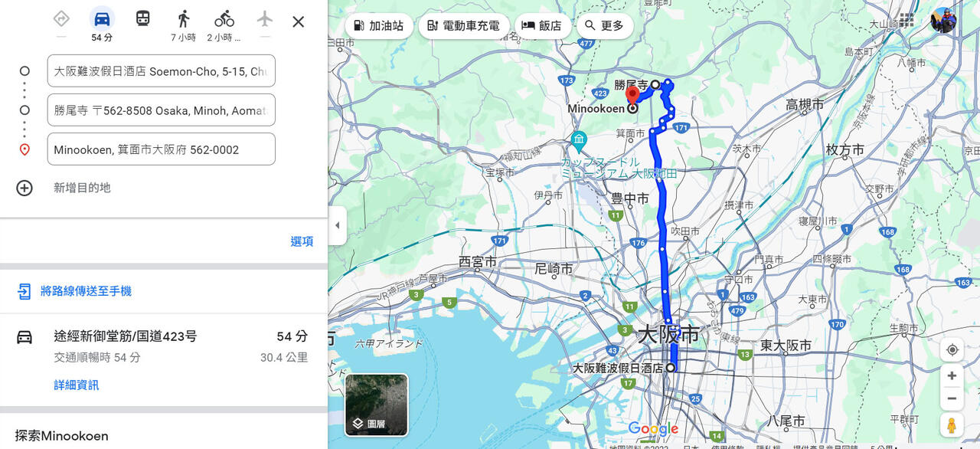The image size is (980, 449).
Task: Select the cycling travel mode
Action: [224, 19]
